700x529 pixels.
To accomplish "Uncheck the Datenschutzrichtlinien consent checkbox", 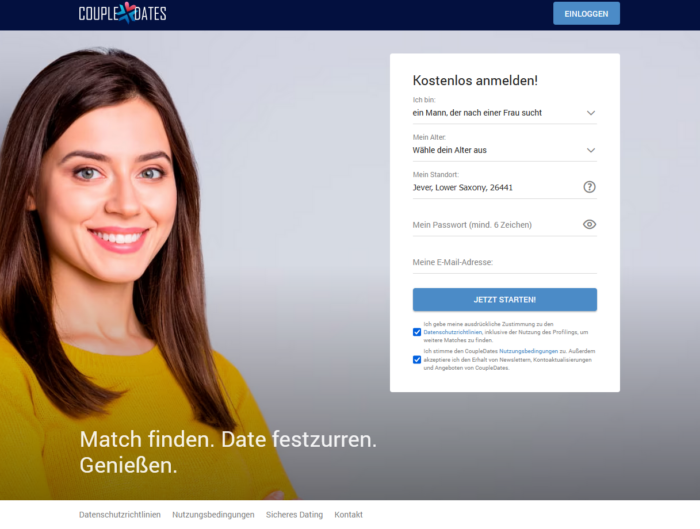I will (x=417, y=332).
